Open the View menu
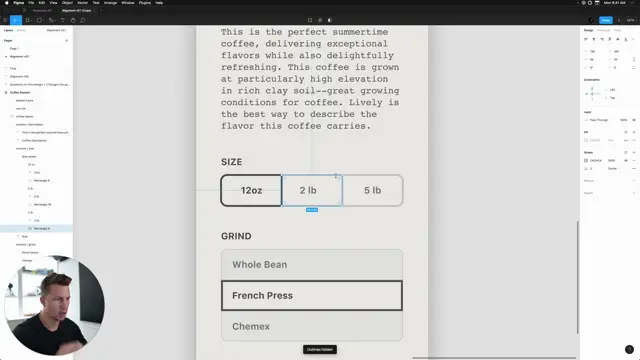This screenshot has width=640, height=360. click(x=53, y=3)
